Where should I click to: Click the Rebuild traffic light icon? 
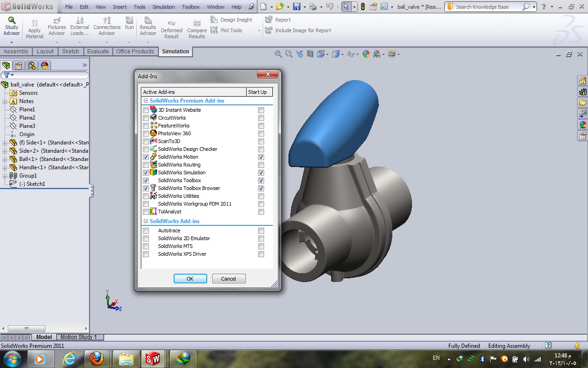[362, 6]
